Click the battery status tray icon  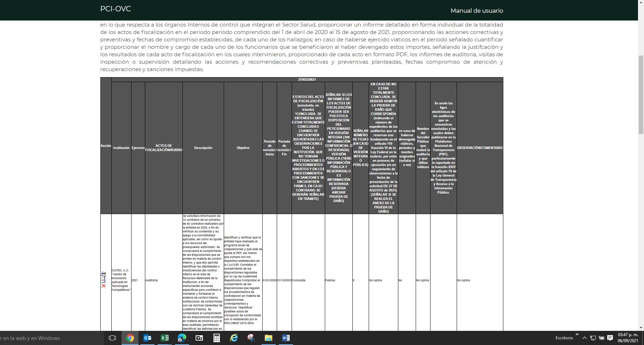[601, 338]
